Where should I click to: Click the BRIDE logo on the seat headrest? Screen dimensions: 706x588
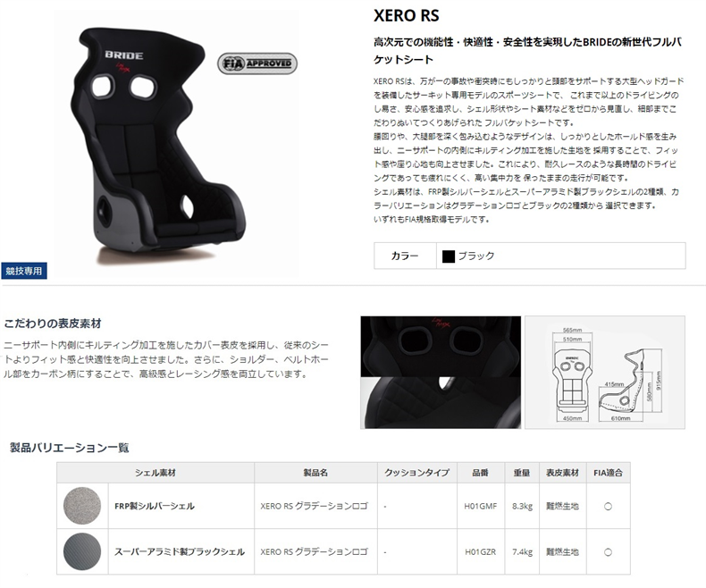tap(124, 55)
